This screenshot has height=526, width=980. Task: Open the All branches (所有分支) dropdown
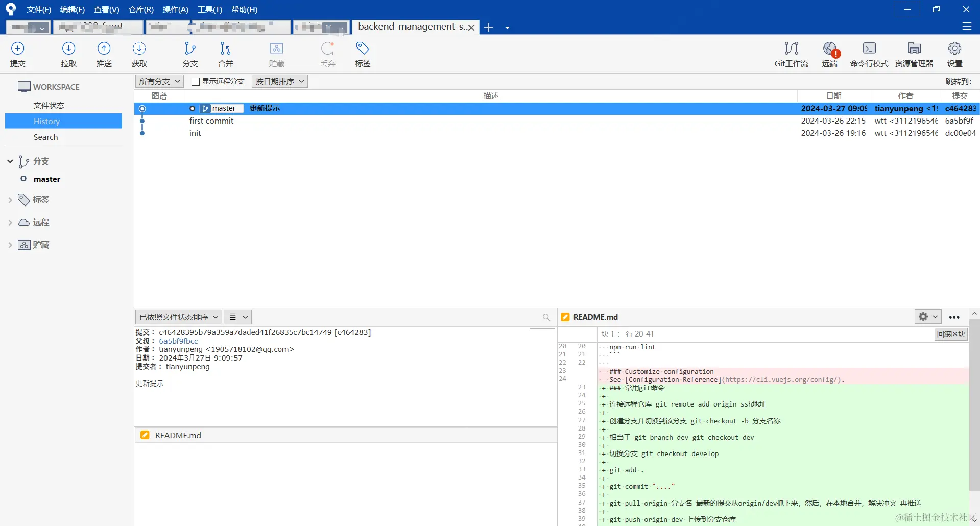[160, 81]
